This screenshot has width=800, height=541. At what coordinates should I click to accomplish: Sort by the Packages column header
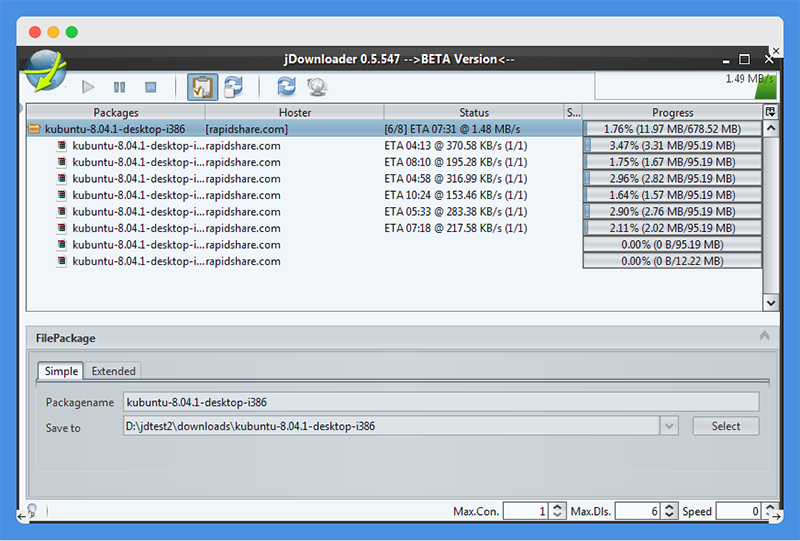pos(116,112)
